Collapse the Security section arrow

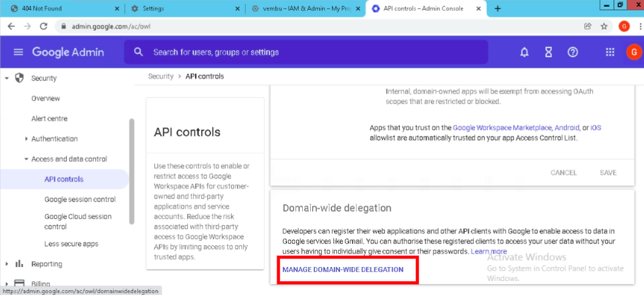click(7, 78)
